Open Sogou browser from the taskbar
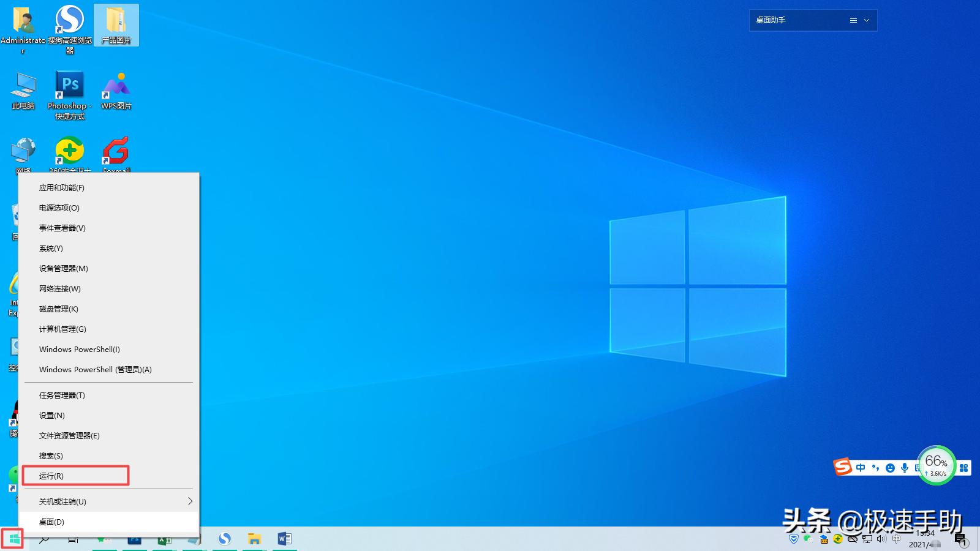980x551 pixels. [225, 539]
